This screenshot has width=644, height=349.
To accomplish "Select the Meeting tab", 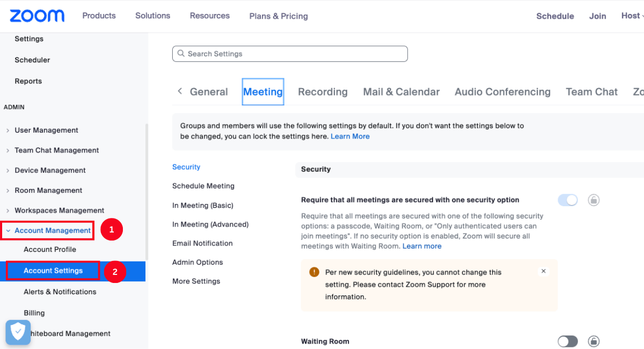I will tap(263, 92).
